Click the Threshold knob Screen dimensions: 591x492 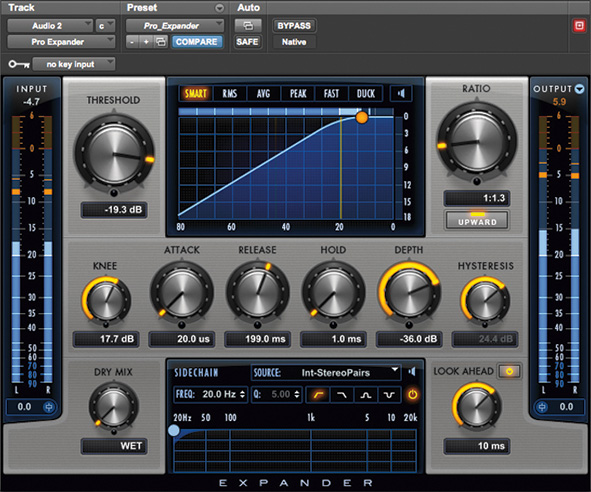[114, 153]
